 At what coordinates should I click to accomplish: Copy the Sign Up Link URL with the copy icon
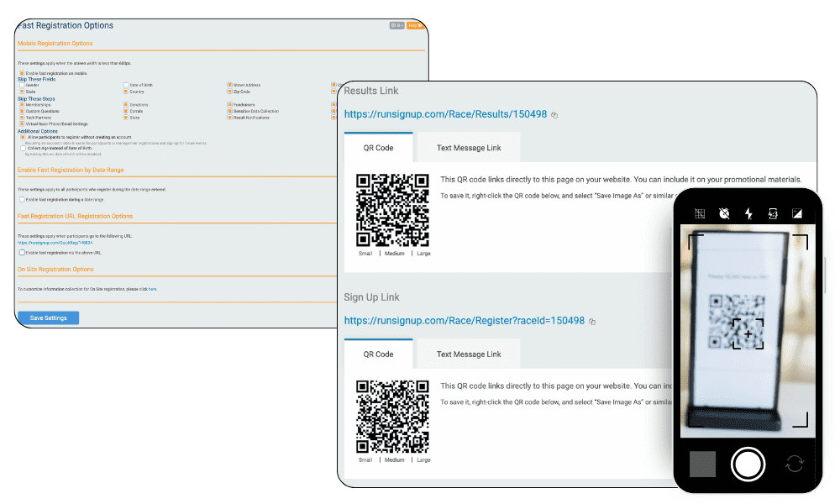592,322
